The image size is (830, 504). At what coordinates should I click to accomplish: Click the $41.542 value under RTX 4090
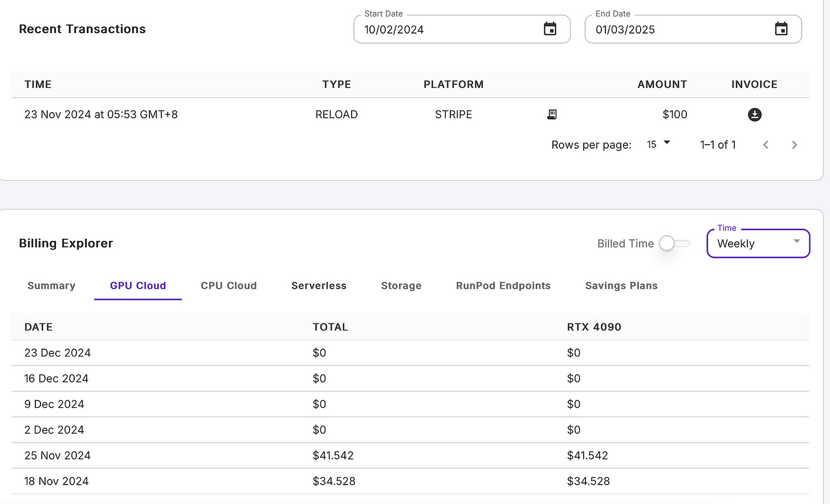pyautogui.click(x=588, y=456)
